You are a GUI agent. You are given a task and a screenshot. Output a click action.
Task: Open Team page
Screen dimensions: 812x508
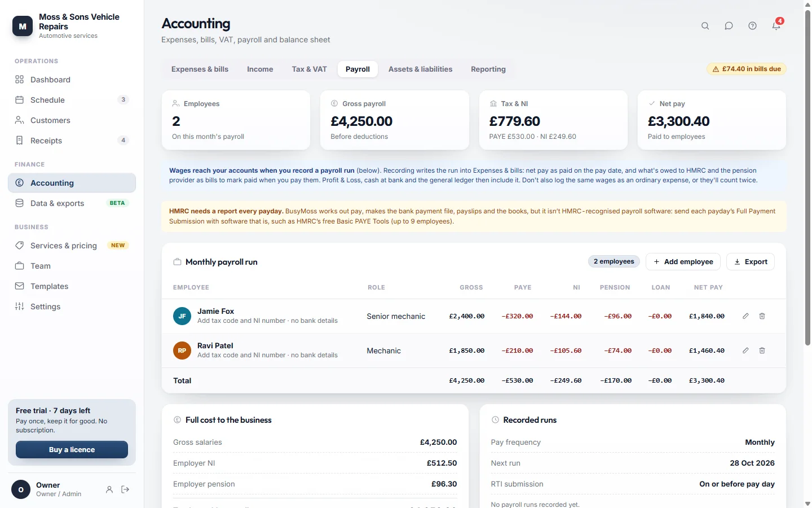click(x=72, y=266)
